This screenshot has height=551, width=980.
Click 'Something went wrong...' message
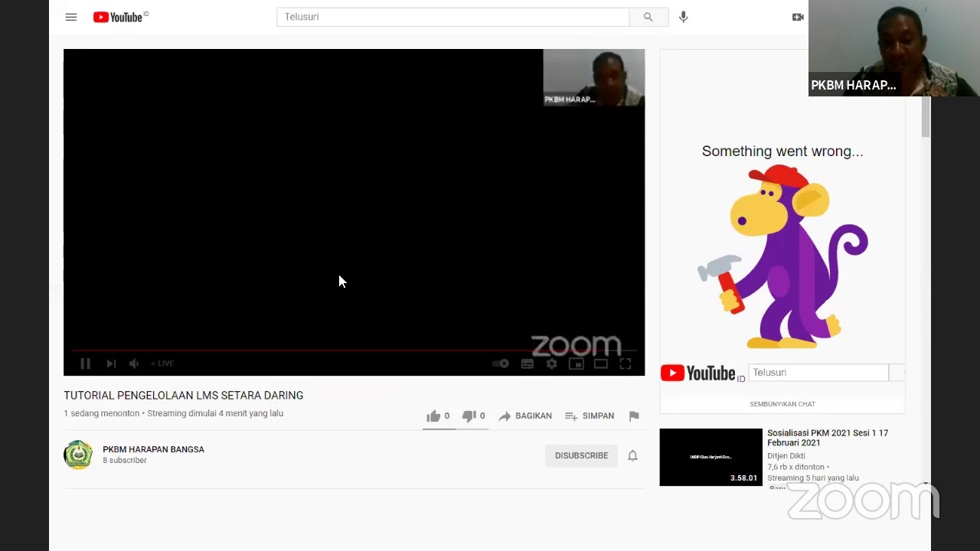782,152
